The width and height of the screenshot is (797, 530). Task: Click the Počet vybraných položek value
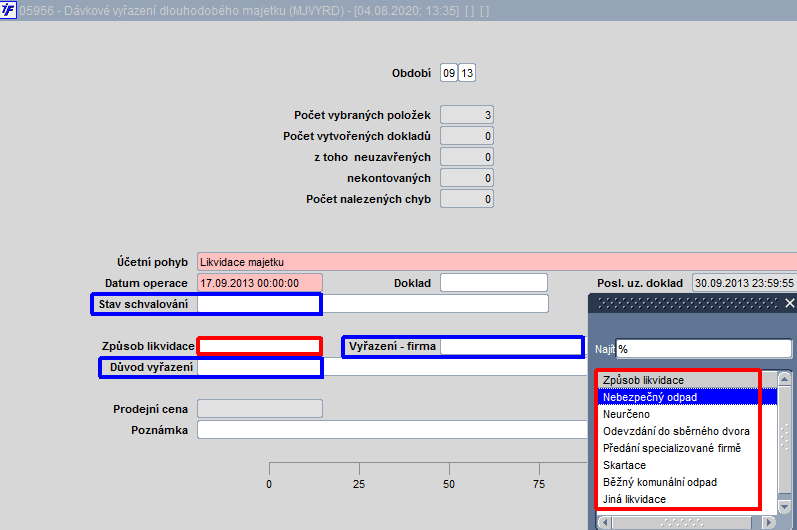(x=467, y=115)
